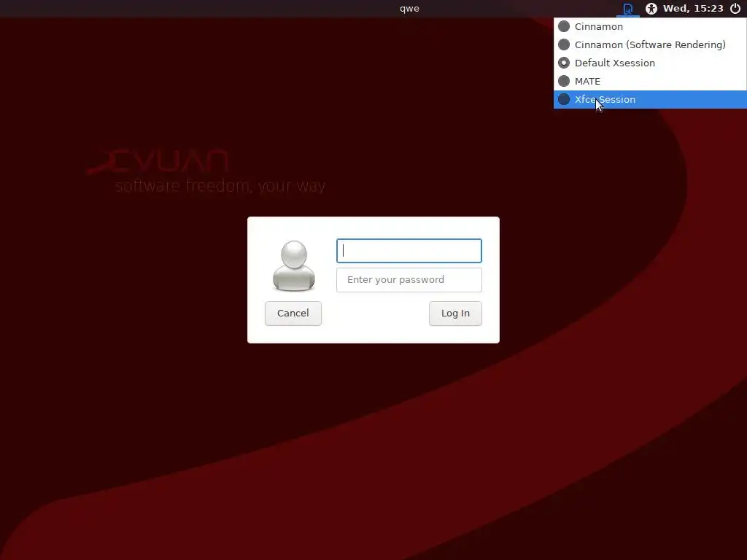Select Cinnamon session radio button
Screen dimensions: 747x560
564,26
